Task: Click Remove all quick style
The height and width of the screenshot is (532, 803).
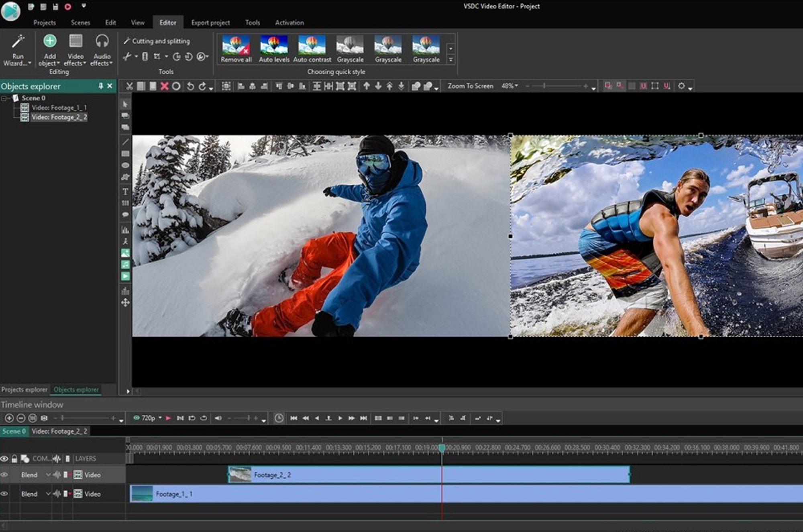Action: (236, 49)
